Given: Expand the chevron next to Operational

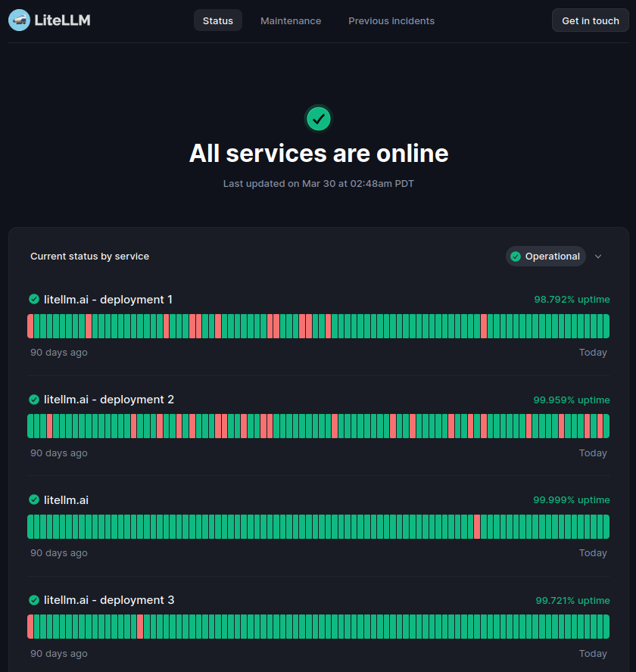Looking at the screenshot, I should 598,257.
